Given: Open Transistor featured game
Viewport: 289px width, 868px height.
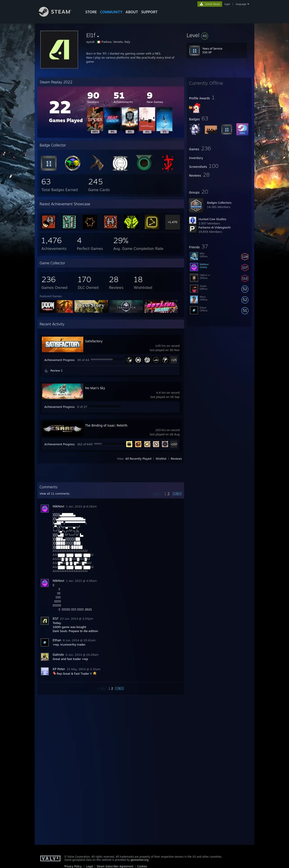Looking at the screenshot, I should click(126, 306).
